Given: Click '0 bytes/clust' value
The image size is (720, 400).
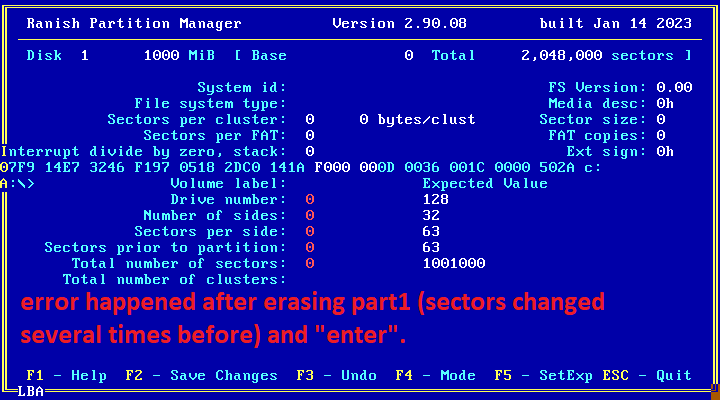Looking at the screenshot, I should pos(417,120).
